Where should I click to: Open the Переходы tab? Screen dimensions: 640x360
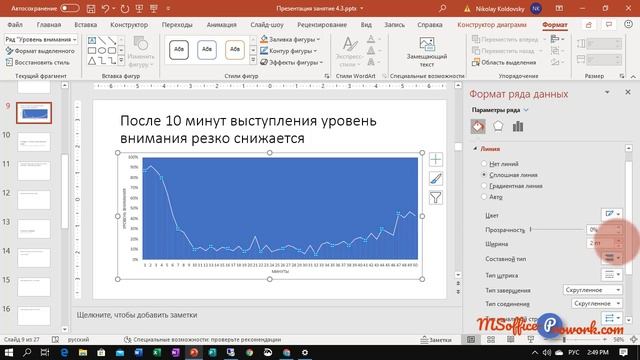(x=177, y=24)
